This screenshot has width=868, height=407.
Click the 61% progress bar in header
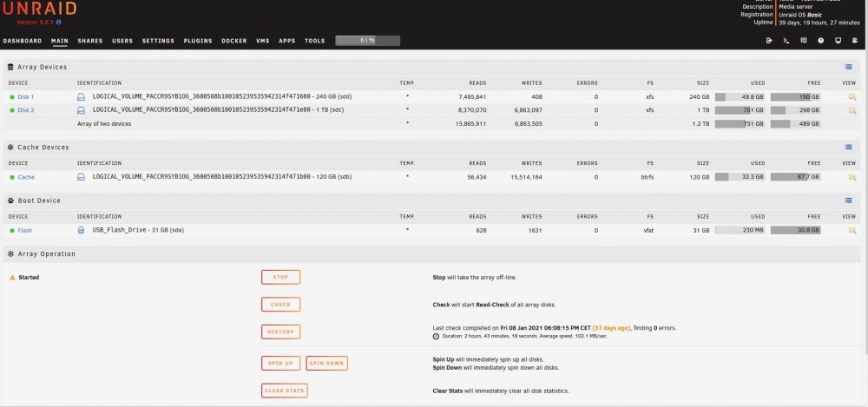point(367,41)
